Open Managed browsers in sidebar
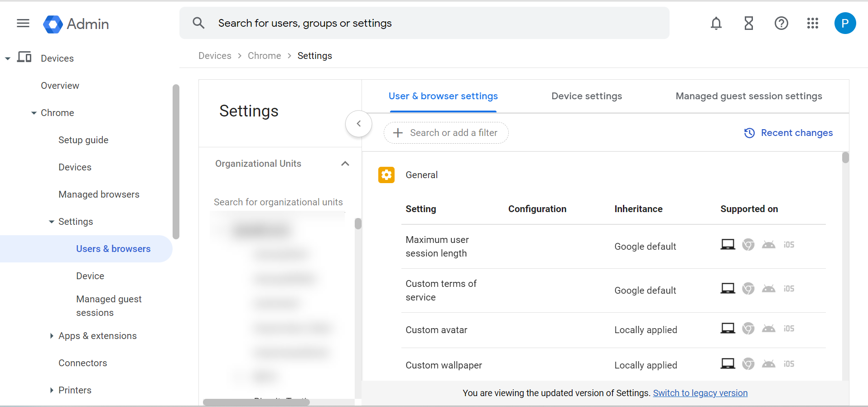The width and height of the screenshot is (868, 407). [99, 194]
